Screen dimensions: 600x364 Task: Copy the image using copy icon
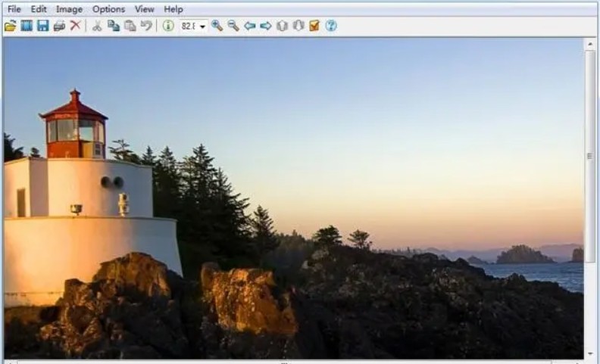point(114,26)
